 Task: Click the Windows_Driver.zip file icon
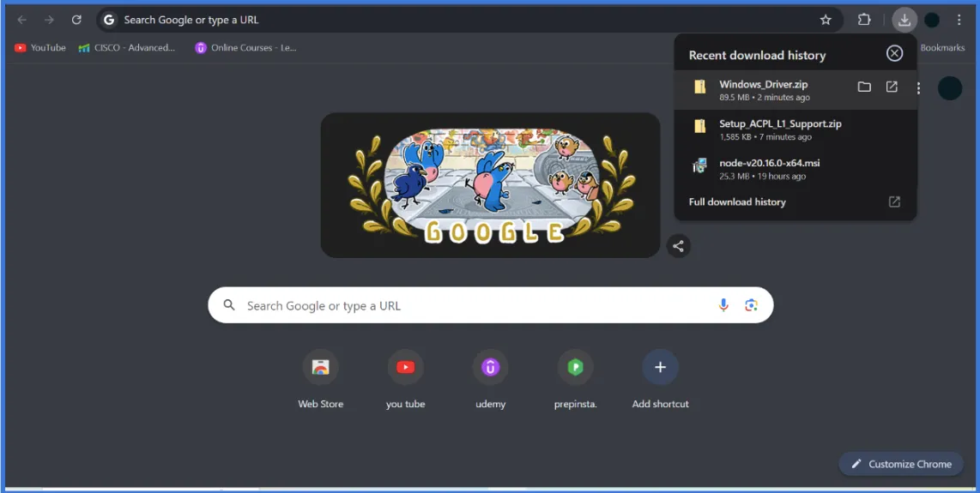click(700, 87)
